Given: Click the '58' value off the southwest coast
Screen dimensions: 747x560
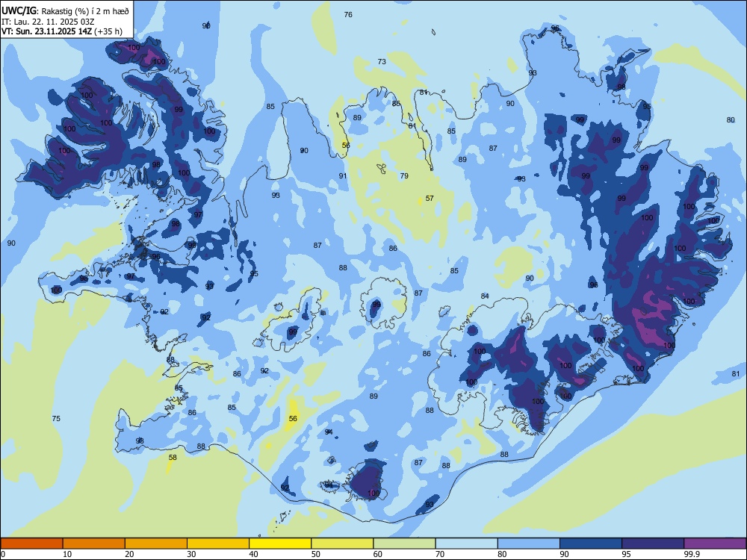Looking at the screenshot, I should (173, 457).
